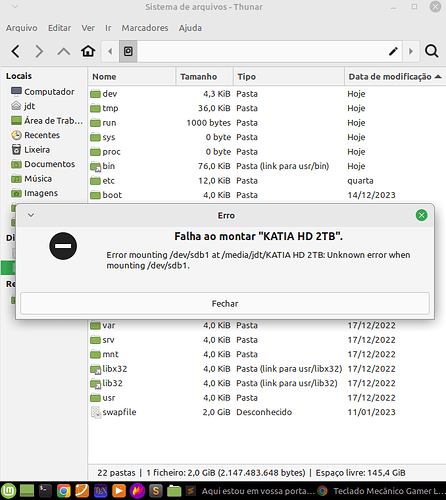Open the Arquivo menu
This screenshot has width=446, height=500.
(x=22, y=28)
